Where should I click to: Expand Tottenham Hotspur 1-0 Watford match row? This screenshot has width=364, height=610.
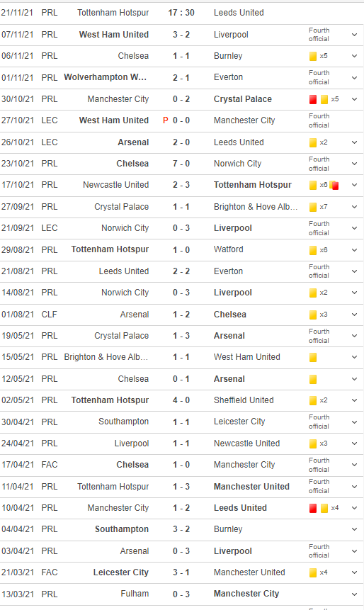354,250
